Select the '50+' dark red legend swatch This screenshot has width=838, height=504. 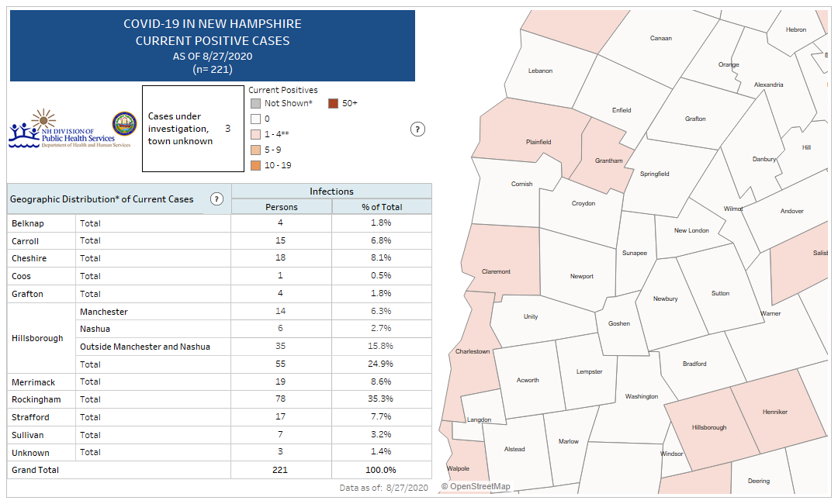[x=332, y=103]
